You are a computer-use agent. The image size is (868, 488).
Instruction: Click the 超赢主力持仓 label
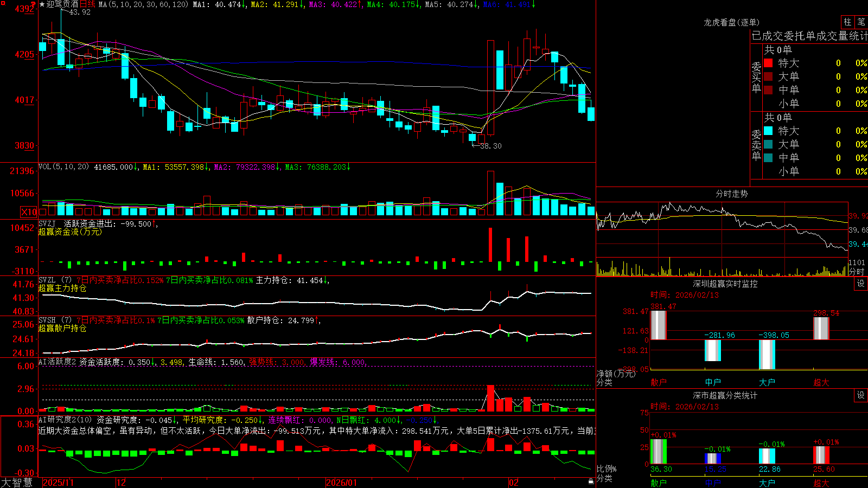pos(62,288)
